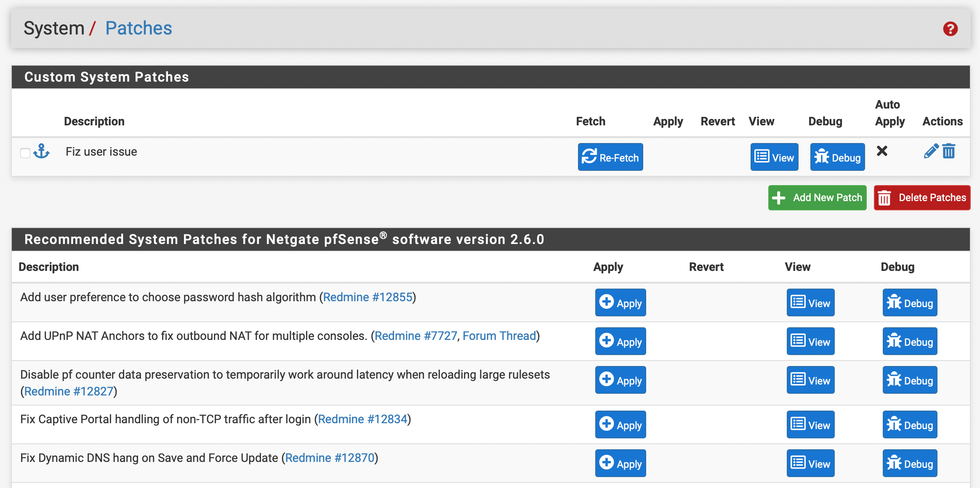Click the anchor icon beside Fiz user issue
Screen dimensions: 980x488
tap(42, 151)
